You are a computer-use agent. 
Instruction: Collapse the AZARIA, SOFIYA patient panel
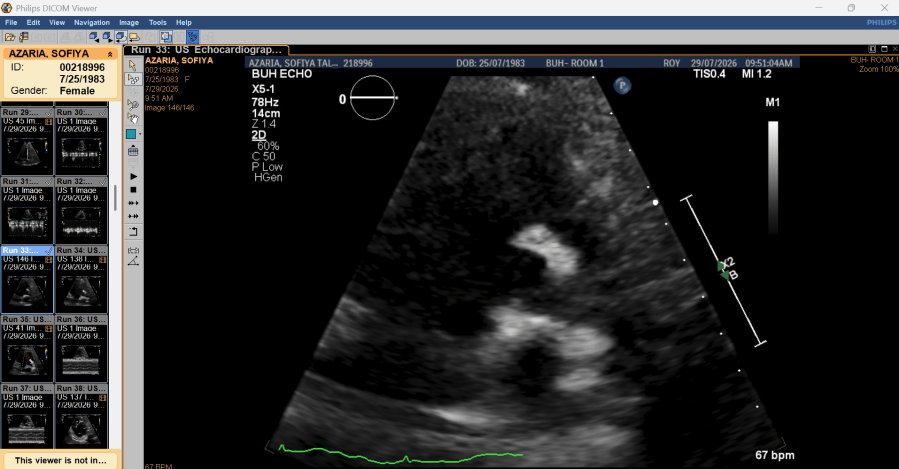tap(110, 54)
